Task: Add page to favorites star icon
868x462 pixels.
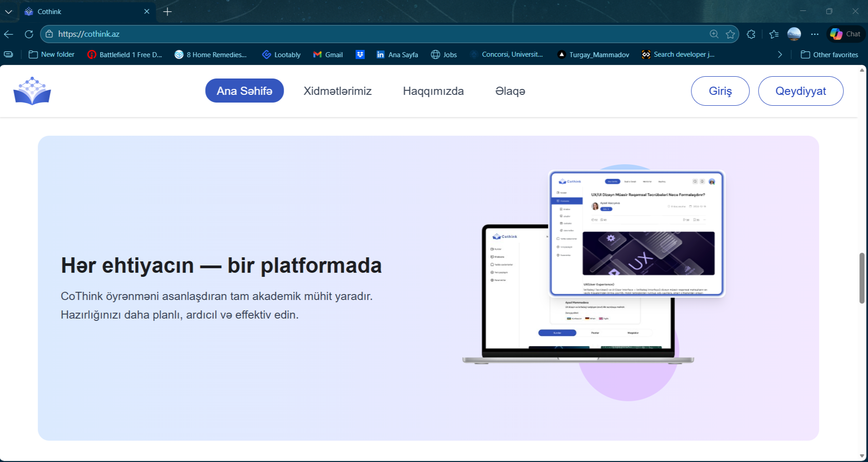Action: point(730,34)
